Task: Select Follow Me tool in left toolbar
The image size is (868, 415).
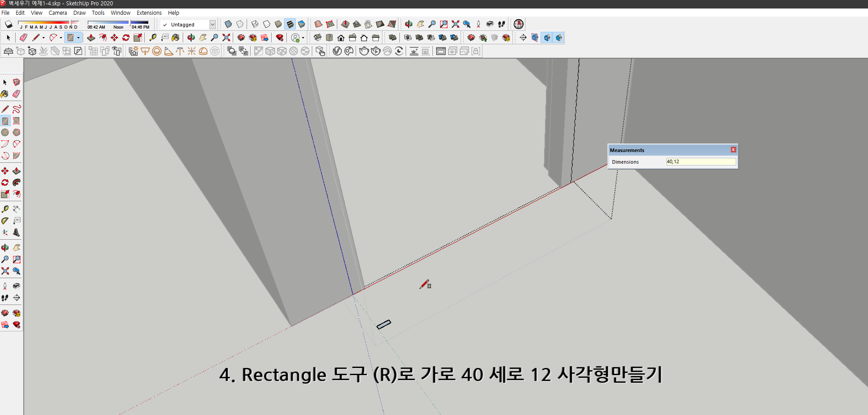Action: tap(17, 182)
